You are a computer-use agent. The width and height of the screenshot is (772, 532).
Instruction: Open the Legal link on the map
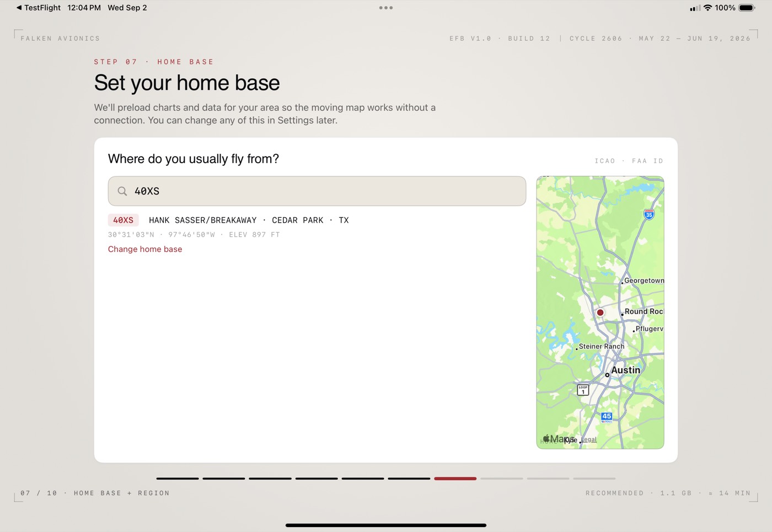coord(589,439)
